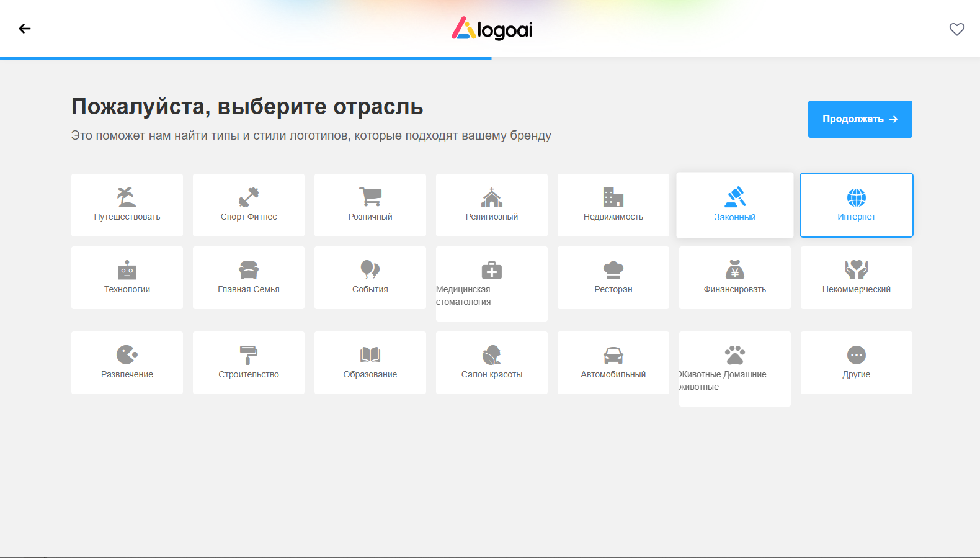Select the heart hands Некоммерческий icon
980x558 pixels.
pos(857,270)
